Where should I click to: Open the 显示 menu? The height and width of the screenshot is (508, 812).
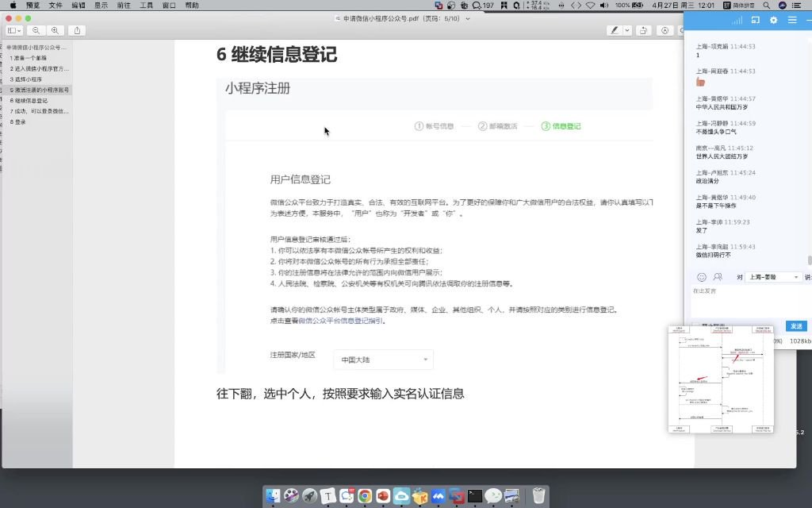tap(101, 6)
